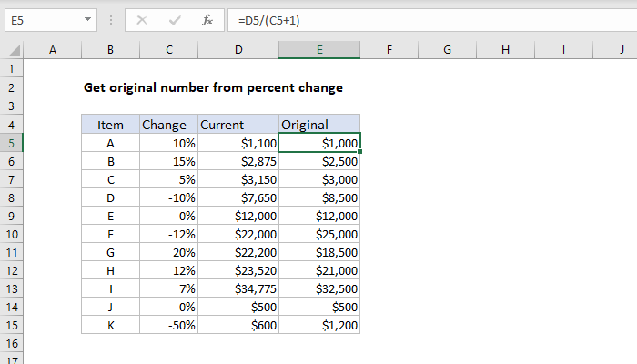Click the Select All corner triangle
Screen dimensions: 637x364
(x=15, y=50)
